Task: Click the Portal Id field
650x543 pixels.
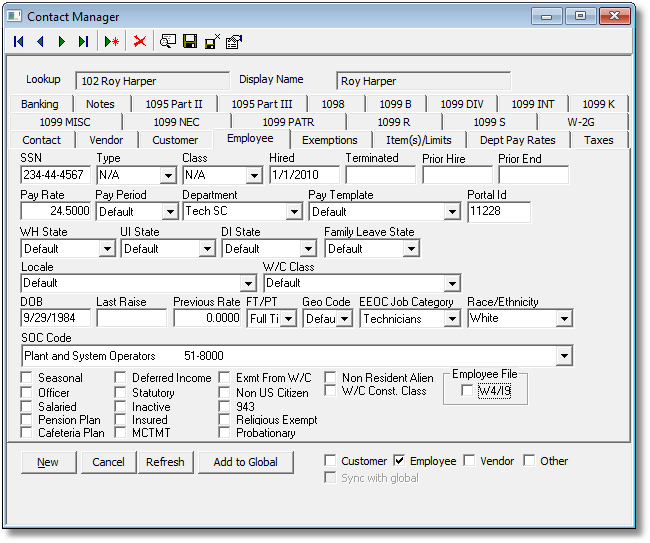Action: 499,211
